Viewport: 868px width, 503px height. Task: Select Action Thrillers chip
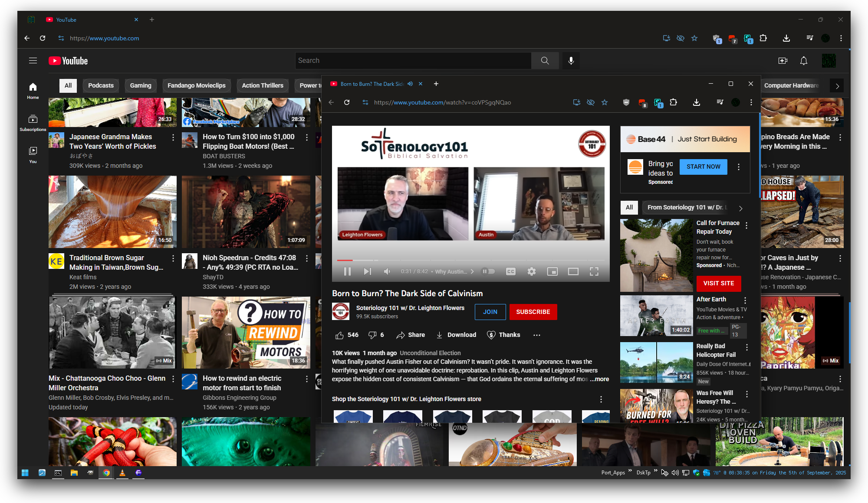click(263, 85)
